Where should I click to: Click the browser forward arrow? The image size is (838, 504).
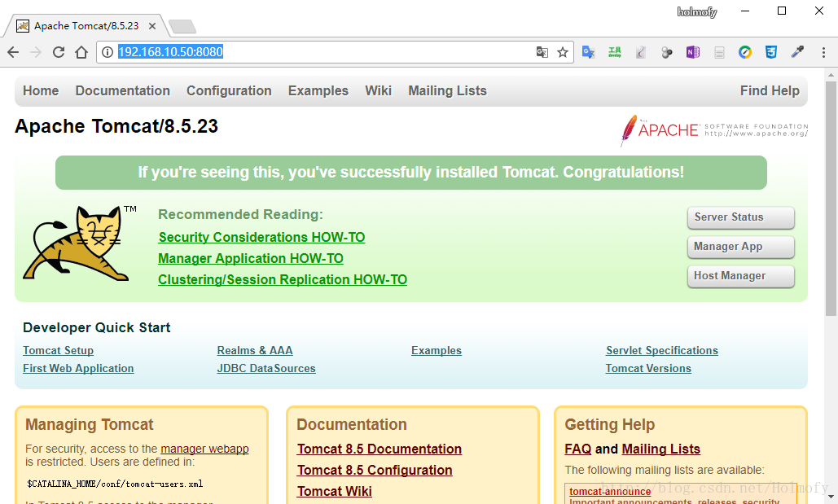(36, 52)
